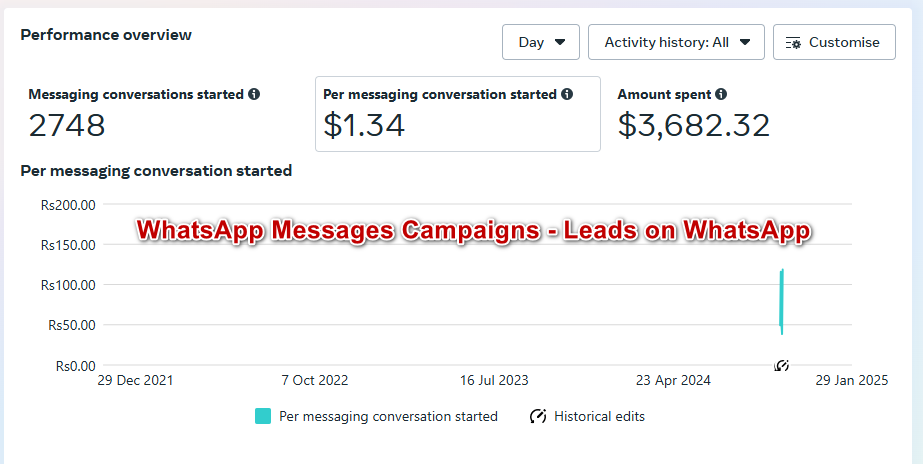Click the Historical edits legend icon
Screen dimensions: 923x464
click(x=538, y=416)
